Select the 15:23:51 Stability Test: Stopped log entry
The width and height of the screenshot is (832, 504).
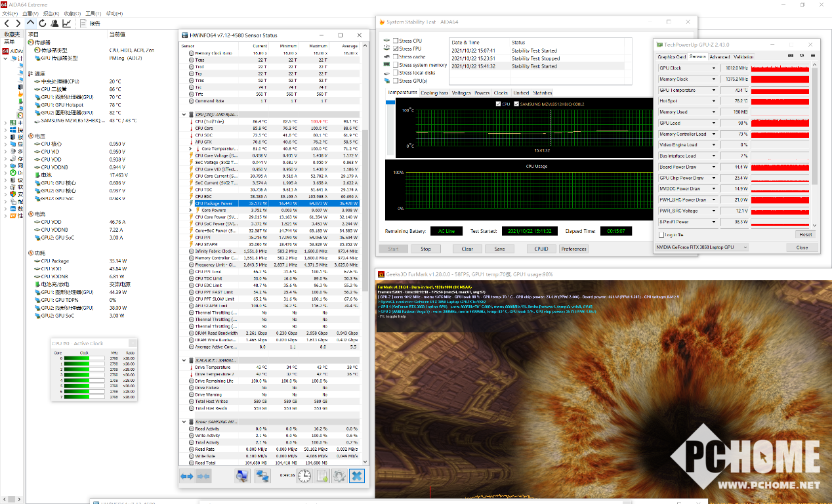click(540, 58)
